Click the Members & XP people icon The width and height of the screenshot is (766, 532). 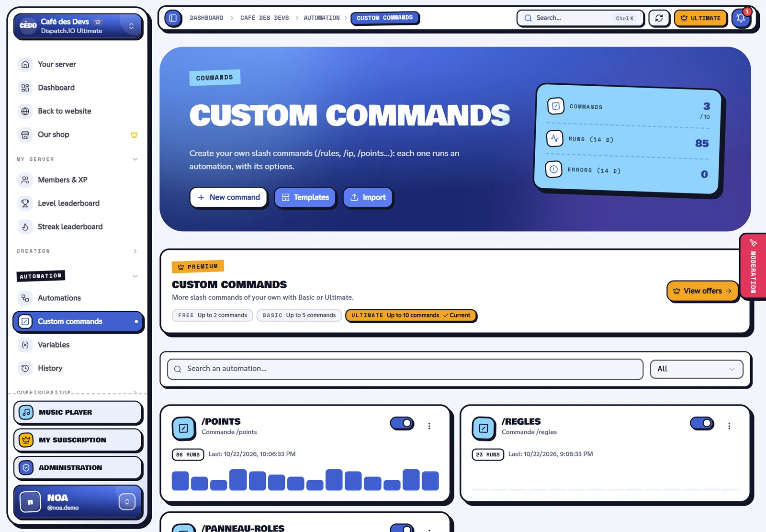click(x=25, y=180)
